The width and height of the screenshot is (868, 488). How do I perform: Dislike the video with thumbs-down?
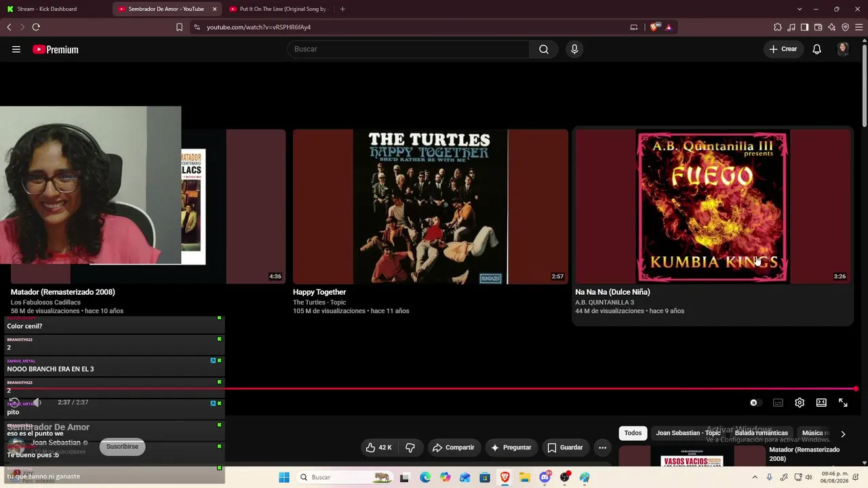coord(410,447)
